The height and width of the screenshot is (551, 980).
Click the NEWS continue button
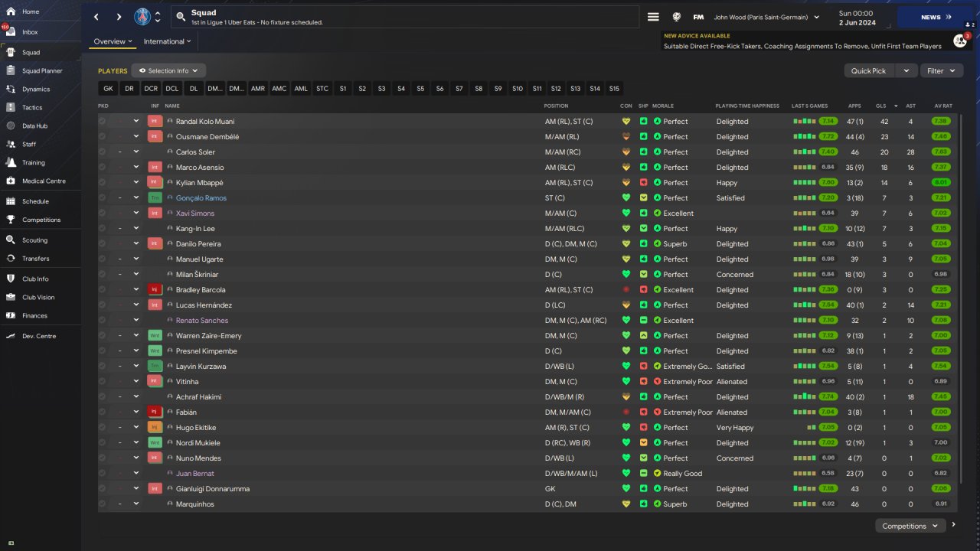936,17
